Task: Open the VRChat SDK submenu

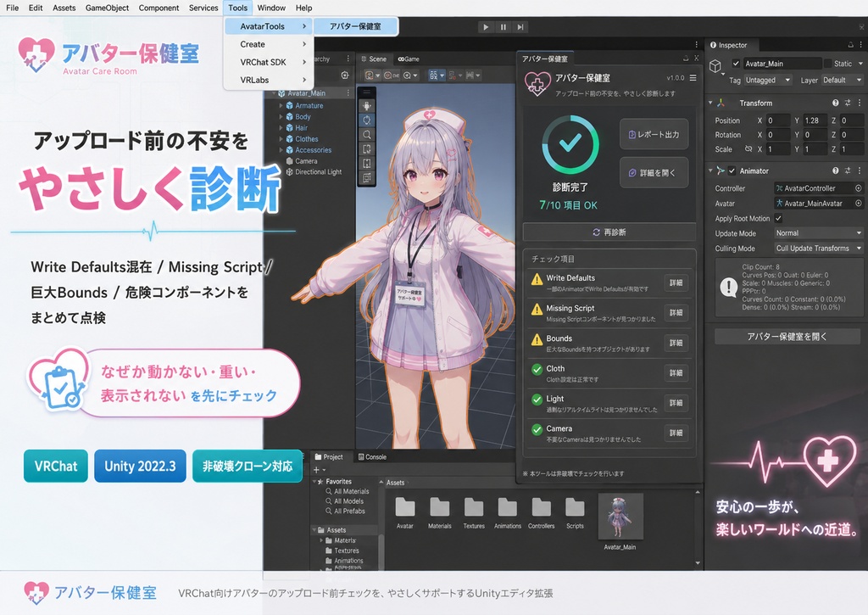Action: click(269, 62)
